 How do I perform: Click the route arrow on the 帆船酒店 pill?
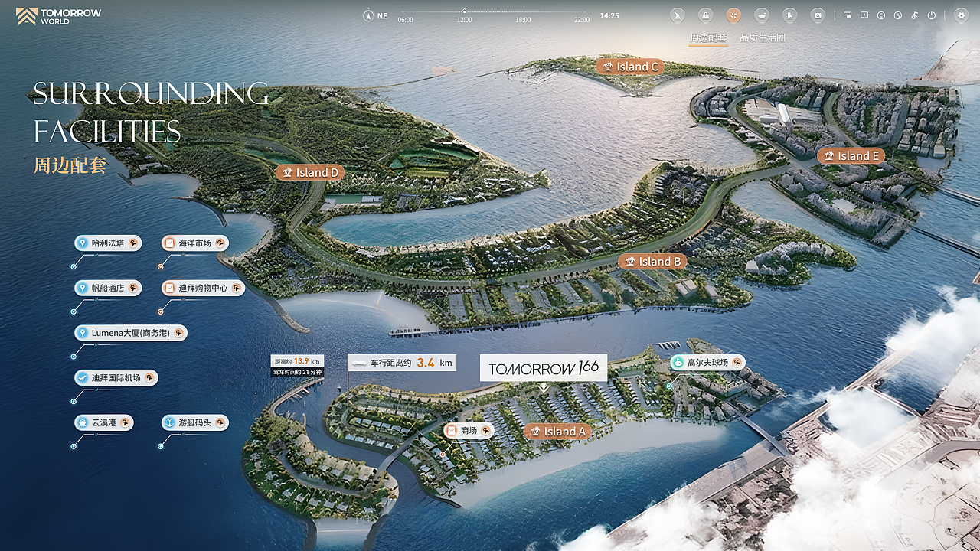click(x=133, y=289)
